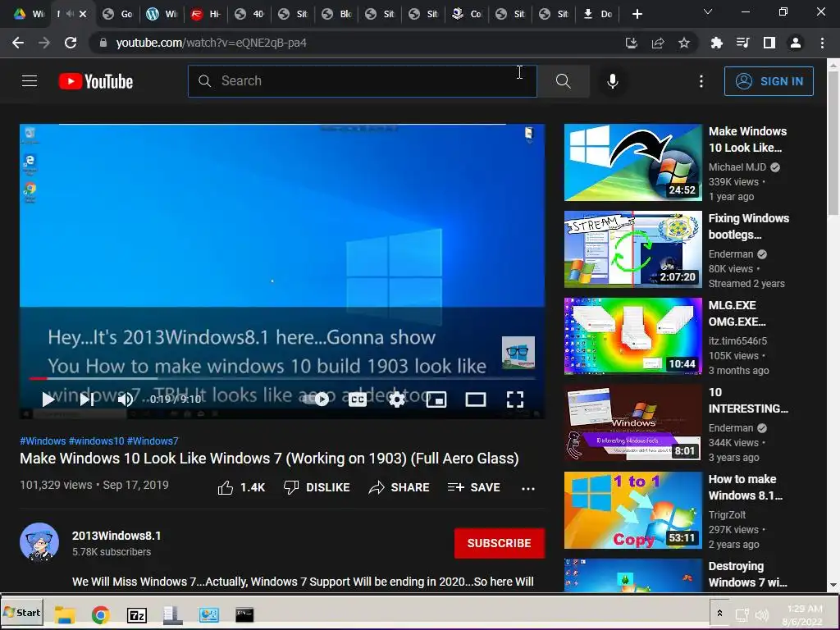The height and width of the screenshot is (630, 840).
Task: Open YouTube settings three-dot menu
Action: click(x=701, y=81)
